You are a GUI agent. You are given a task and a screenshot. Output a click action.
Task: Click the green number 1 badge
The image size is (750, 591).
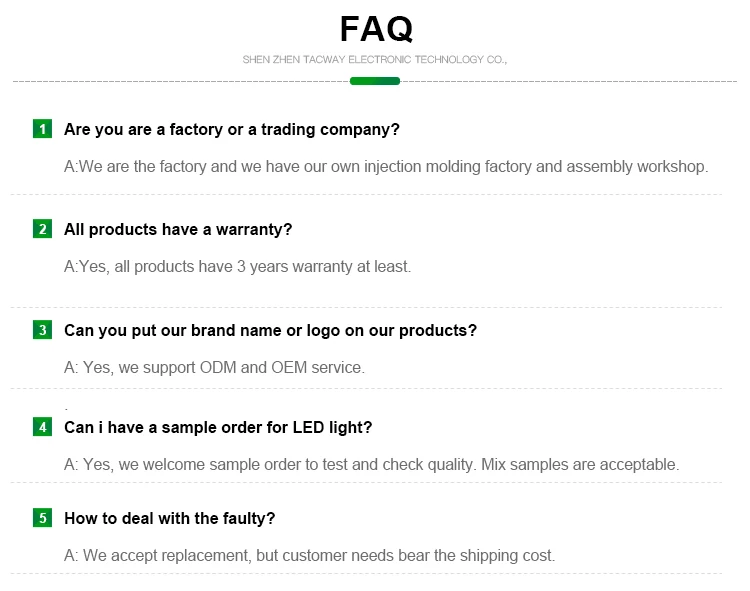(42, 129)
